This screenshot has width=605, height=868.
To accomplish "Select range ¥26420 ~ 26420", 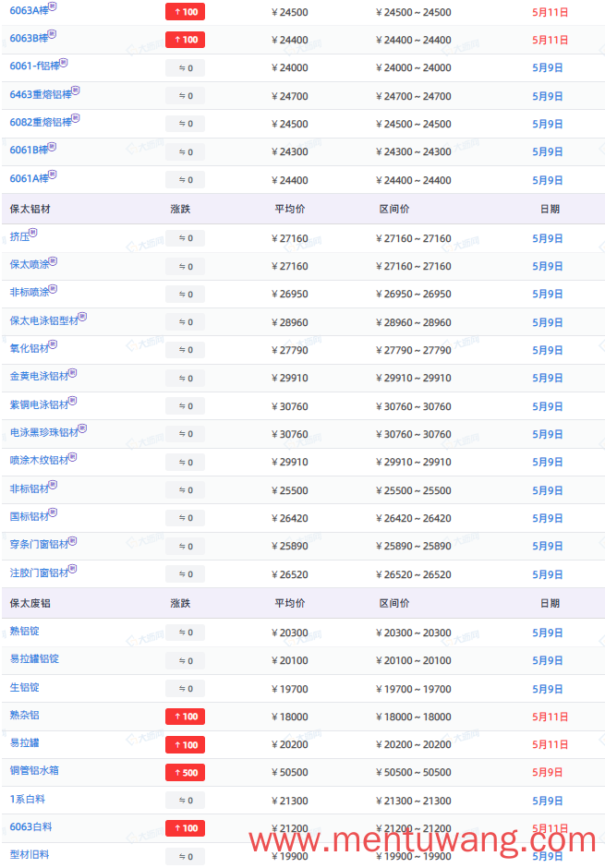I will click(414, 518).
